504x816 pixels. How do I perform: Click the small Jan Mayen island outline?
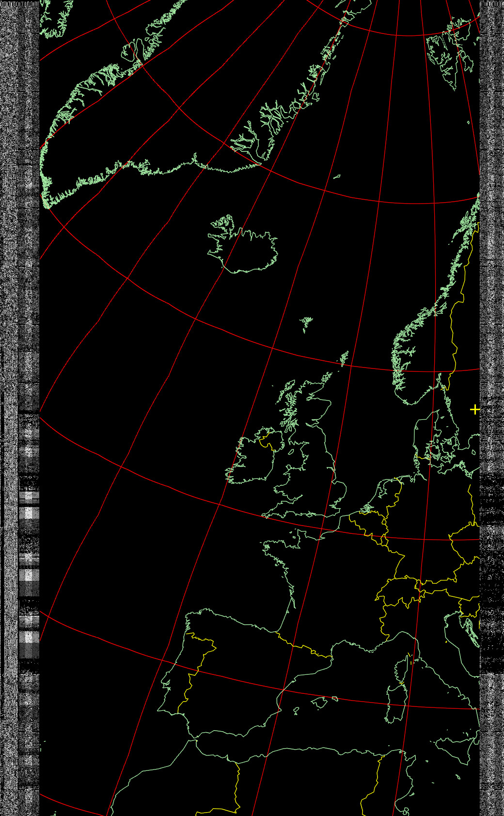pos(337,177)
